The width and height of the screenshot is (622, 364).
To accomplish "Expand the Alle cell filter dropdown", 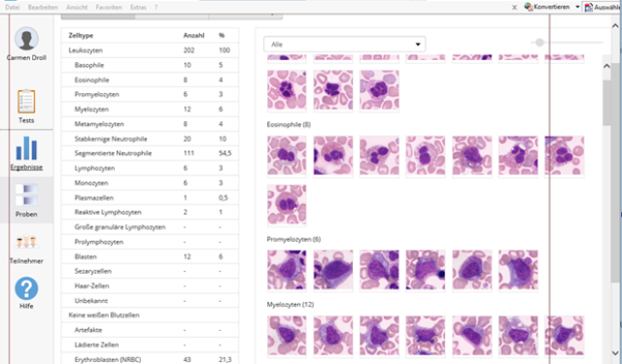I will (x=344, y=45).
